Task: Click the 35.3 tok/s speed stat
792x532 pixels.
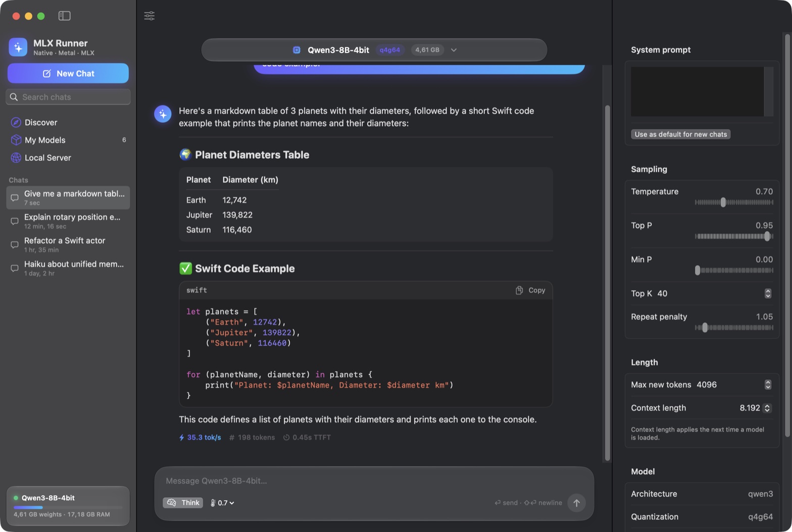Action: (200, 438)
